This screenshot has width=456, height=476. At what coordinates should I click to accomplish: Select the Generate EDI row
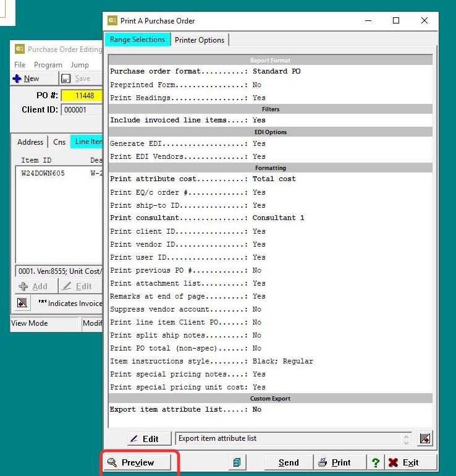(270, 143)
